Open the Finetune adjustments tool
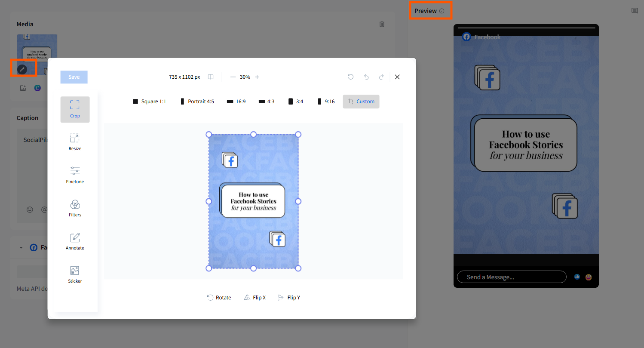The image size is (644, 348). pos(75,176)
